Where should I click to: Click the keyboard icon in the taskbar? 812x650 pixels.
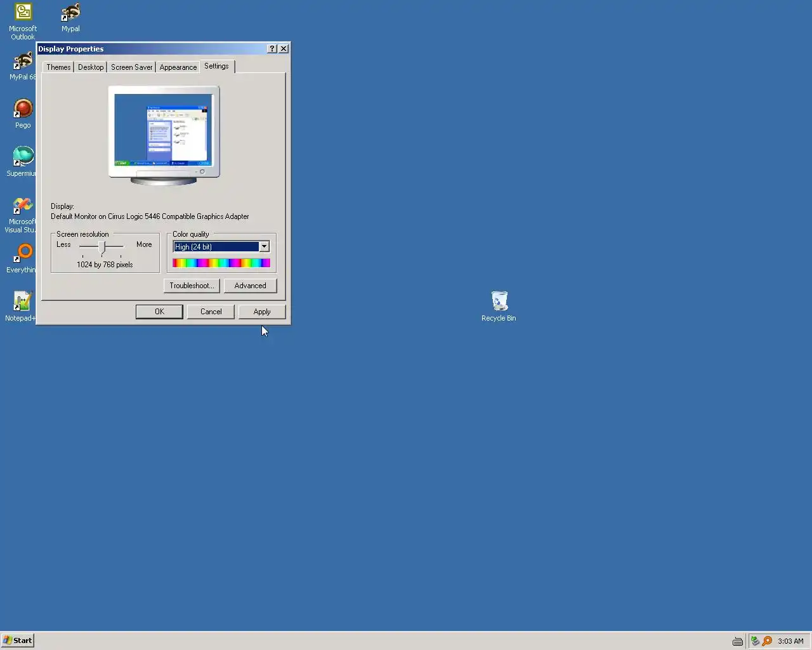click(737, 641)
